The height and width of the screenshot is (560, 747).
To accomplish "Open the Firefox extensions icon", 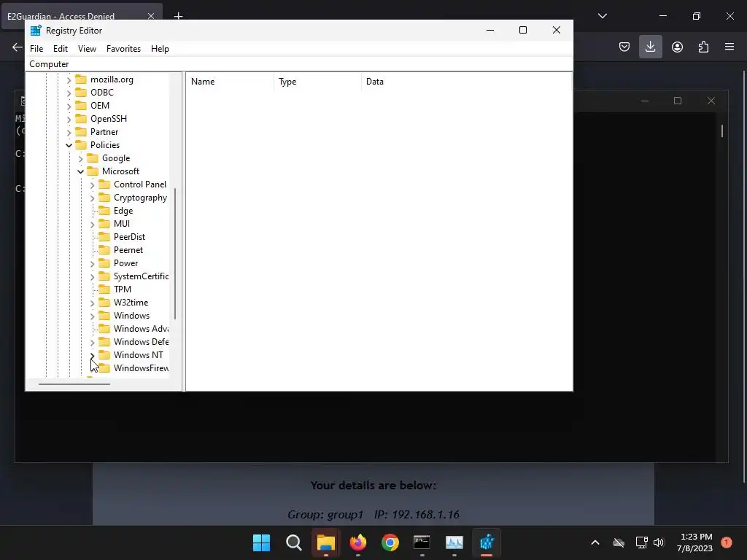I will point(703,47).
